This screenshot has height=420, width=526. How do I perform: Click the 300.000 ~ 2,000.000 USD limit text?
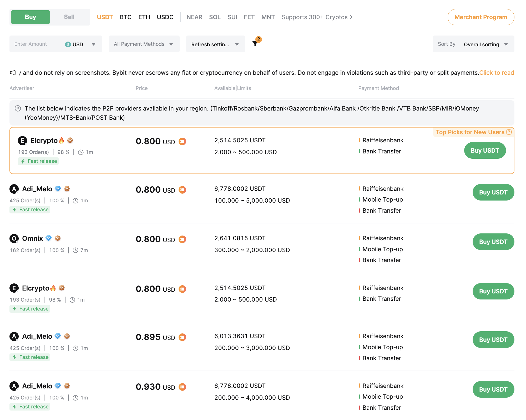pyautogui.click(x=252, y=250)
